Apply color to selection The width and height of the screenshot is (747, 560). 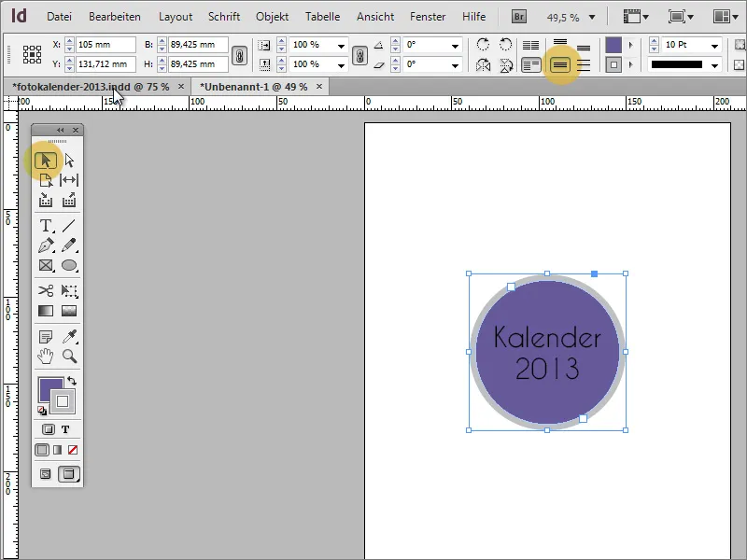pyautogui.click(x=42, y=450)
